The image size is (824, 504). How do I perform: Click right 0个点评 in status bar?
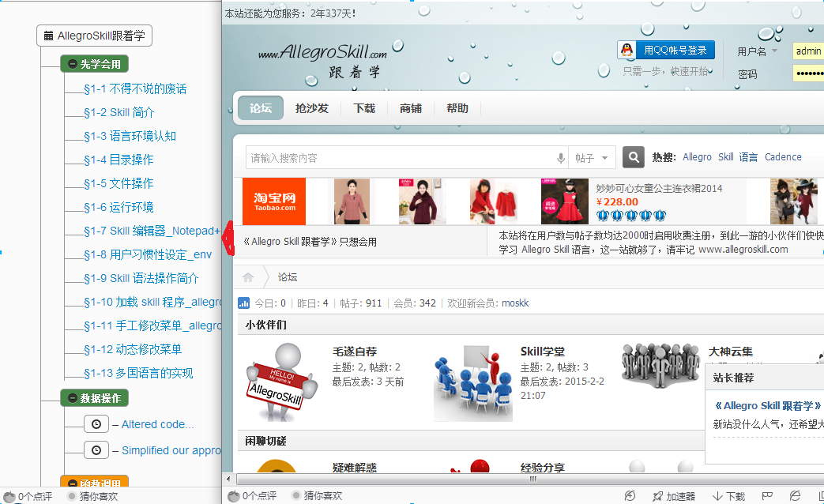click(253, 495)
